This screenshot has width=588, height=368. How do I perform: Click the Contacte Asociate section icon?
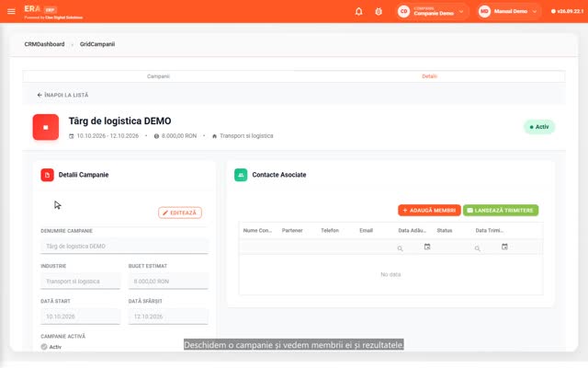coord(241,175)
